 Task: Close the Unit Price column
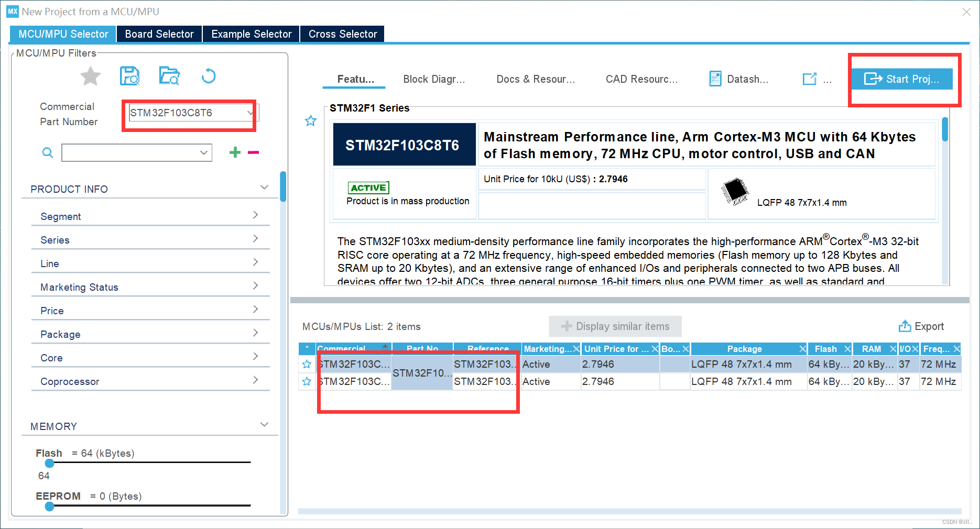click(x=655, y=349)
